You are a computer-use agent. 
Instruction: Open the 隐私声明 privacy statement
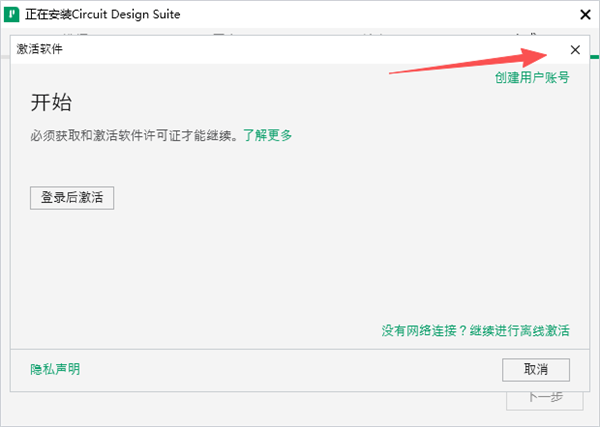tap(55, 369)
